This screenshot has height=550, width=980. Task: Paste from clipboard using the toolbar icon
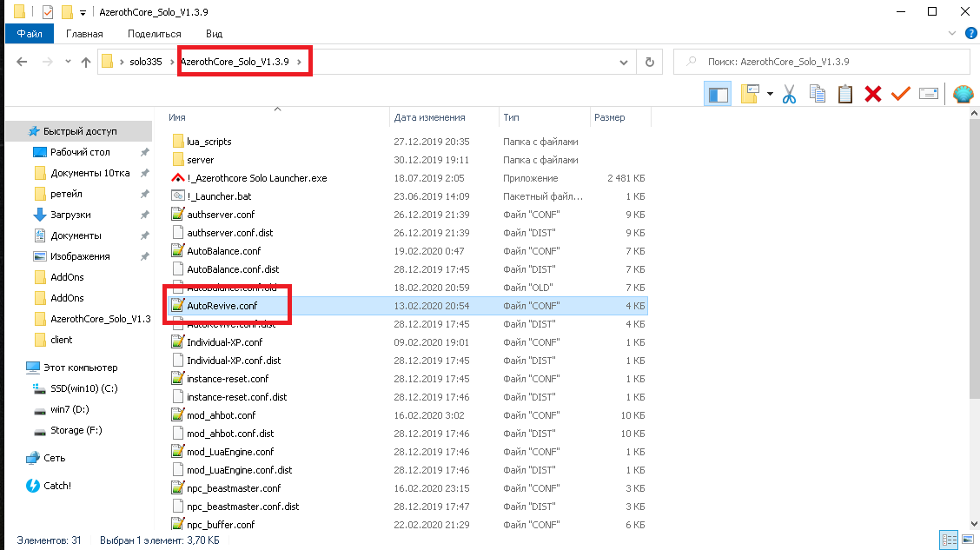(845, 95)
